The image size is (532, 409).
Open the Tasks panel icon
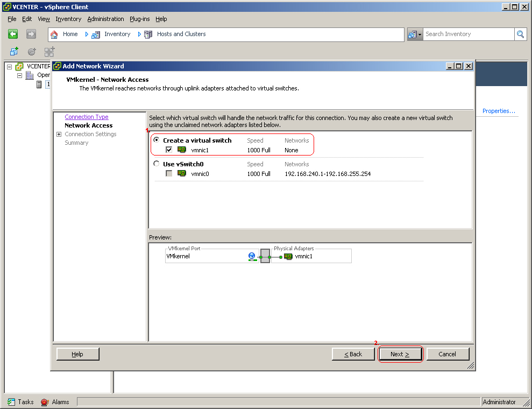[11, 402]
